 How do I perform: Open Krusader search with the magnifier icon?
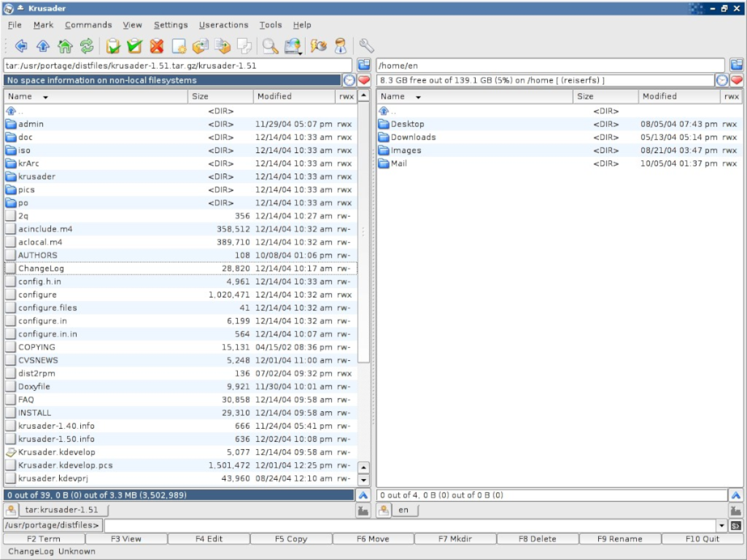270,47
